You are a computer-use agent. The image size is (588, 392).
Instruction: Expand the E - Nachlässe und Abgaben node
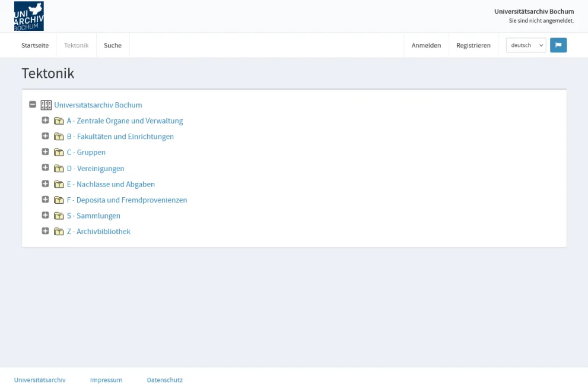coord(45,184)
